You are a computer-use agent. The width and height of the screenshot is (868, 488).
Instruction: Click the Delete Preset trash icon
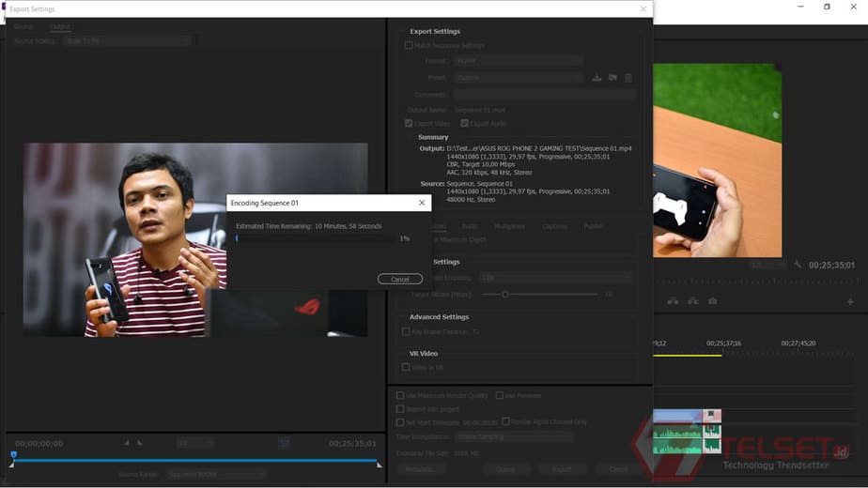[628, 78]
